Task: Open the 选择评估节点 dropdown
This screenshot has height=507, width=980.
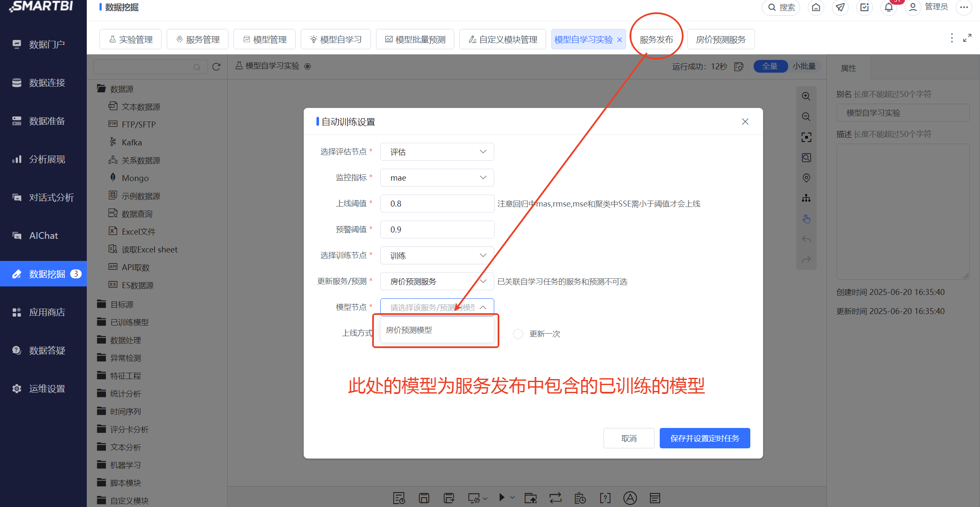Action: coord(437,152)
